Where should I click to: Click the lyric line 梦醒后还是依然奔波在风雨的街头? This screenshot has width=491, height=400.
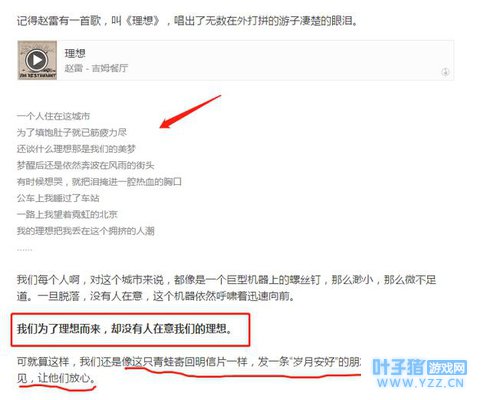85,165
